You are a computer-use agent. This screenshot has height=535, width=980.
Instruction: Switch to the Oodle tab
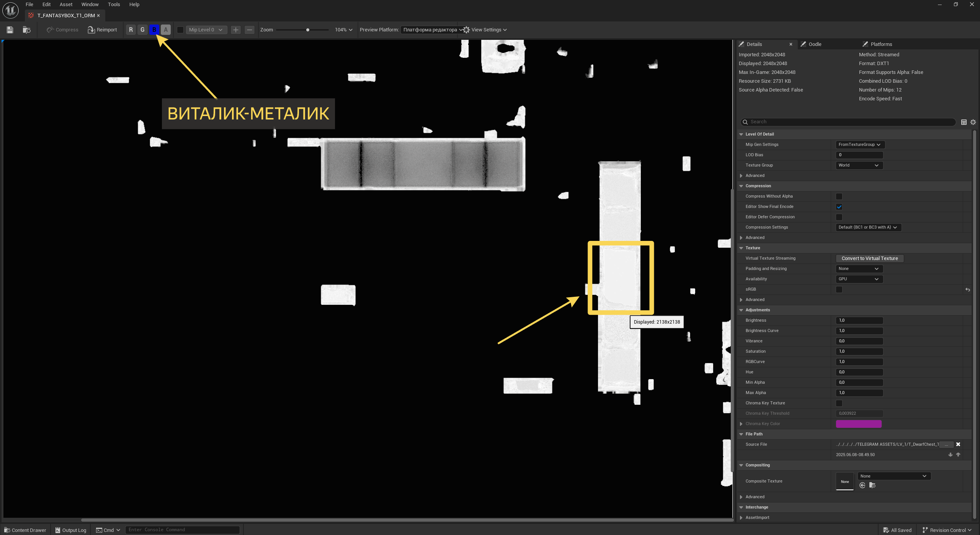click(815, 44)
